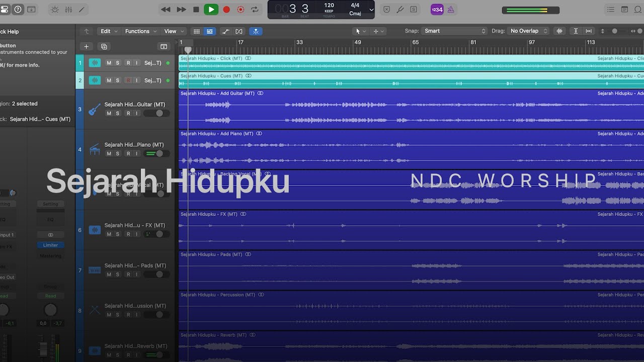Toggle the Toolbar display button
Image resolution: width=644 pixels, height=362 pixels.
(x=31, y=9)
